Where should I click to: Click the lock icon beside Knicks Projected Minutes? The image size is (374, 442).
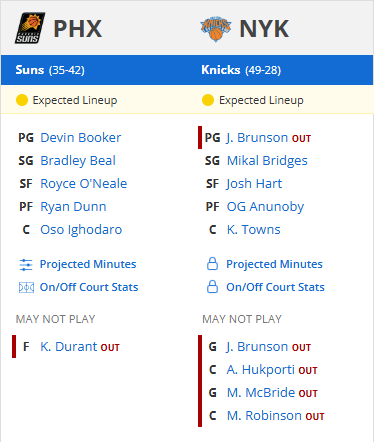212,264
